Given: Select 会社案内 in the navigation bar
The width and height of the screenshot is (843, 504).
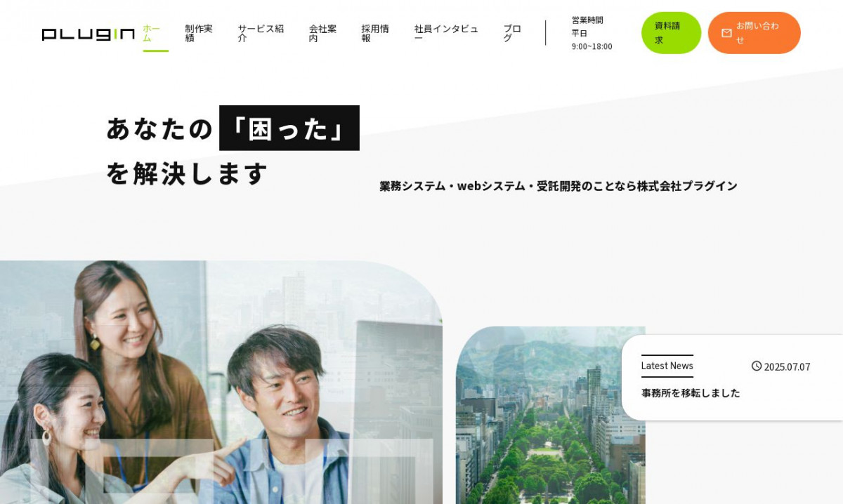Looking at the screenshot, I should click(323, 33).
